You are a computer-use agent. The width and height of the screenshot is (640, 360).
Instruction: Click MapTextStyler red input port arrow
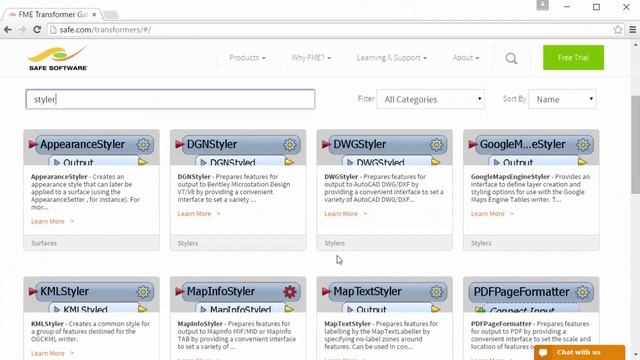click(x=326, y=291)
